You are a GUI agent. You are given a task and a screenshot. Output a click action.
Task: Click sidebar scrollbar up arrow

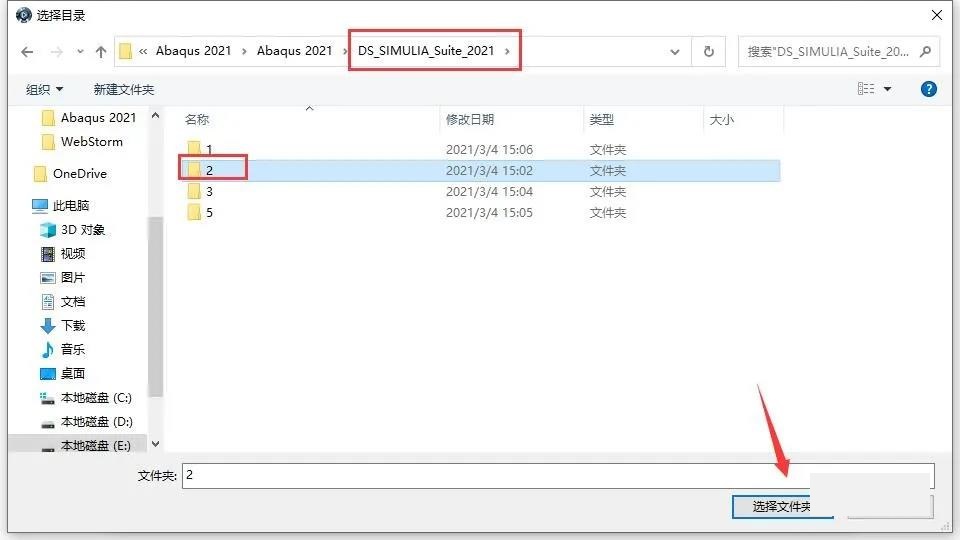pos(156,116)
